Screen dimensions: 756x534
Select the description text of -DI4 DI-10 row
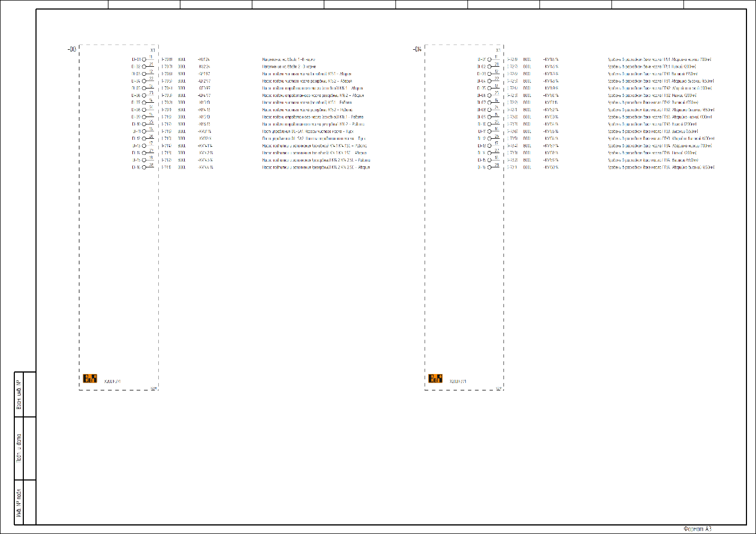652,124
